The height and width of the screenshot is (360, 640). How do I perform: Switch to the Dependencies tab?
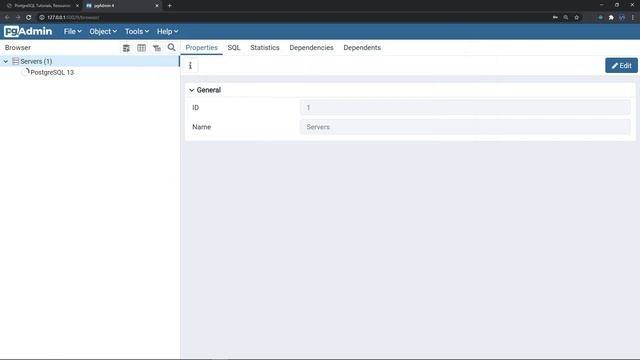click(x=311, y=48)
